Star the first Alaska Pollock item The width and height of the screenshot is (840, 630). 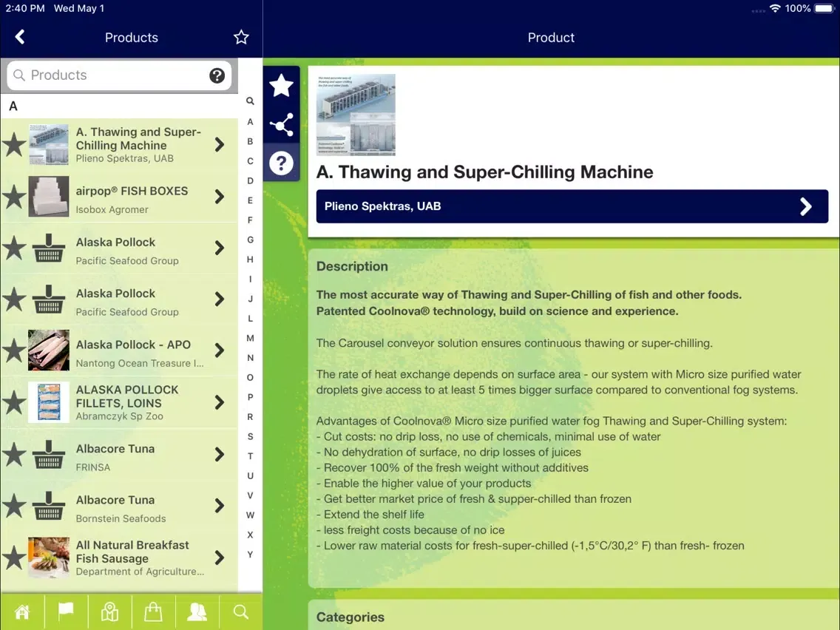tap(14, 248)
